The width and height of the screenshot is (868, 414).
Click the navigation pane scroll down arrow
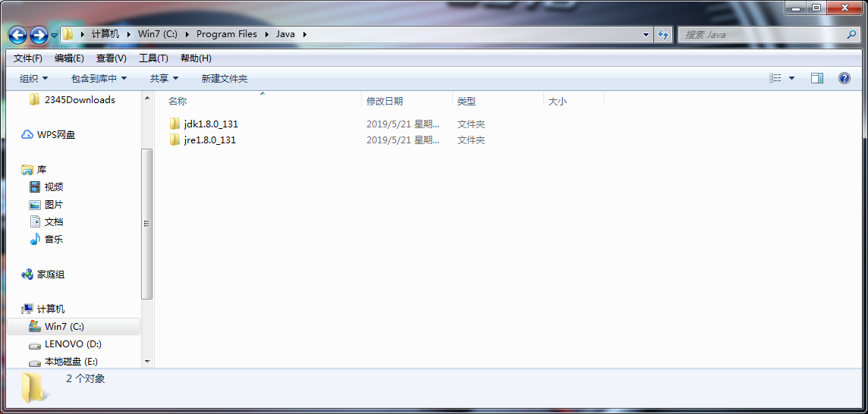pyautogui.click(x=146, y=362)
